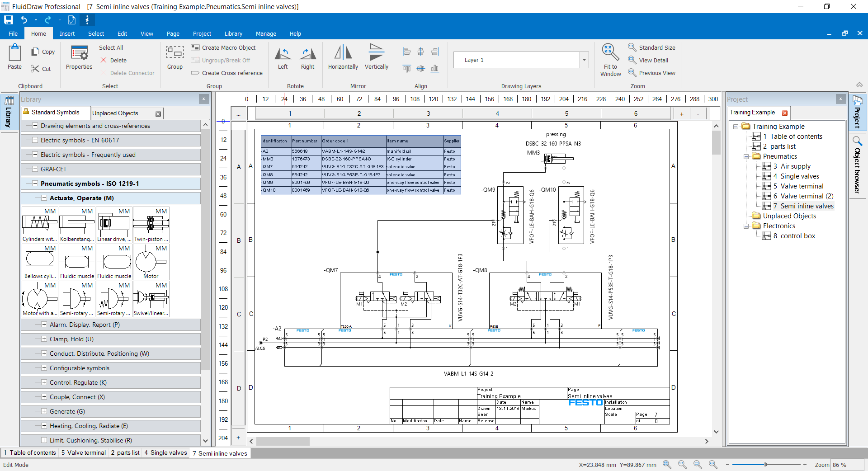The image size is (868, 471).
Task: Select the Motor symbol thumbnail
Action: [151, 262]
